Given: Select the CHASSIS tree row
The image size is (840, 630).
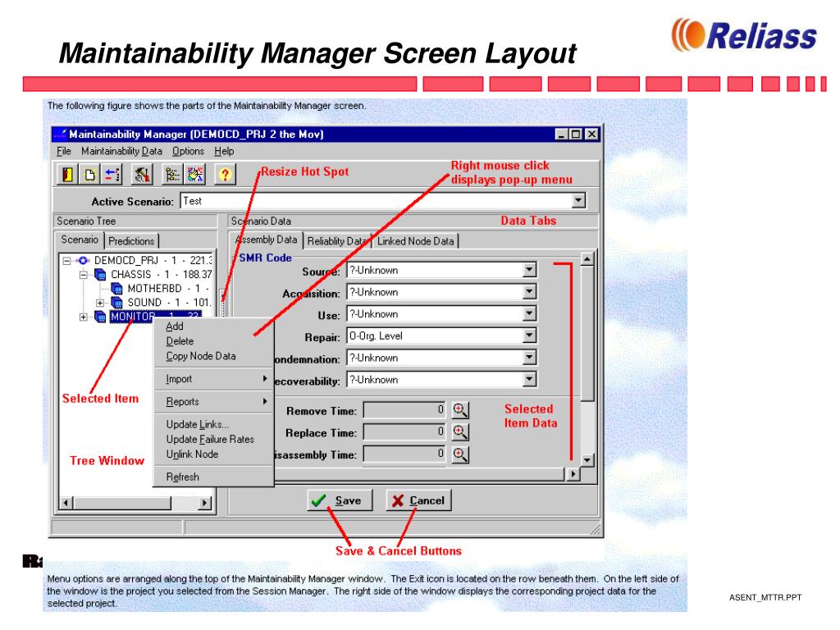Looking at the screenshot, I should coord(162,275).
